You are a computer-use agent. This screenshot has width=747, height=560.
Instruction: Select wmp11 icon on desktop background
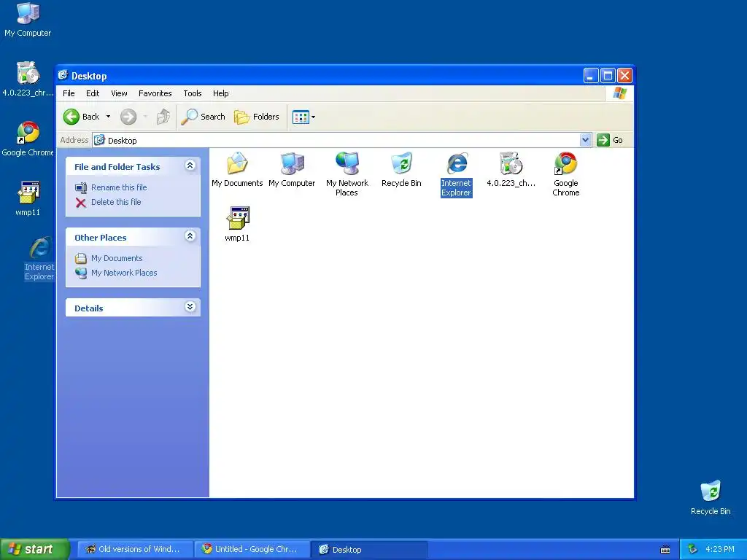tap(28, 199)
